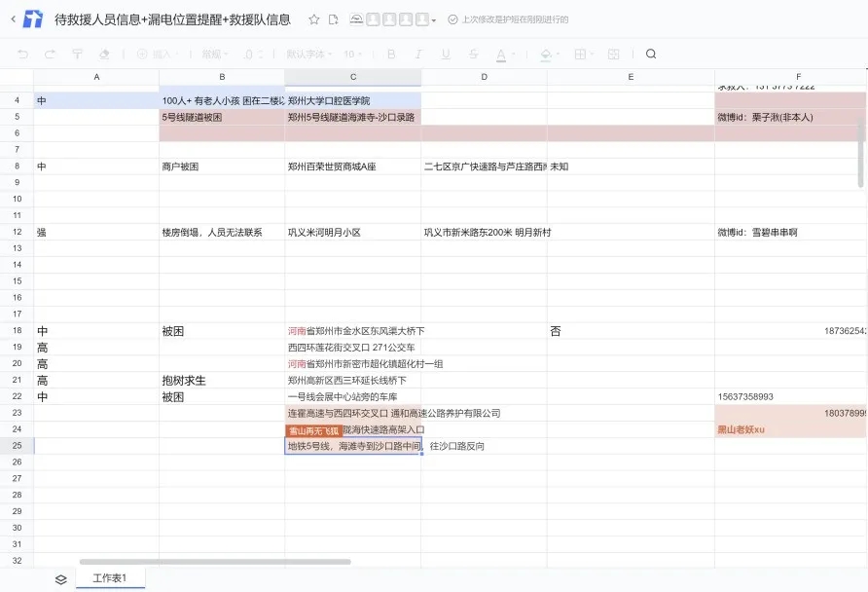
Task: Select row 25 header
Action: [18, 446]
